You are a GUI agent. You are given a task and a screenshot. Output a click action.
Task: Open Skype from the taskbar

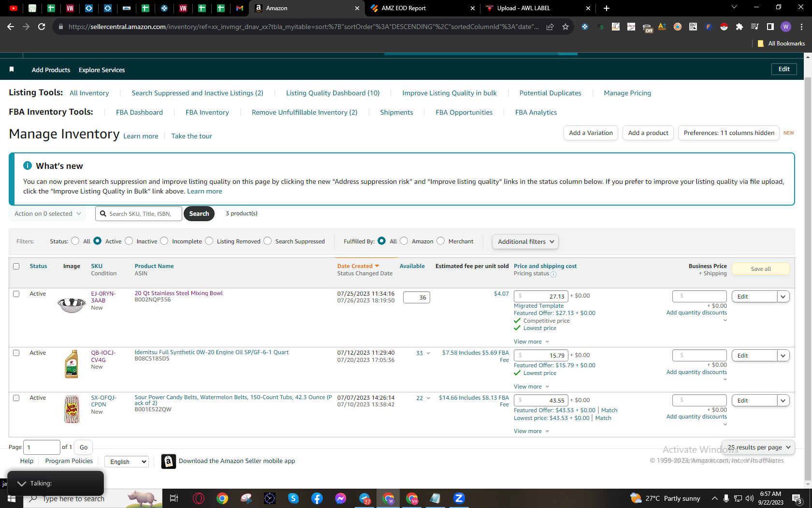click(293, 498)
